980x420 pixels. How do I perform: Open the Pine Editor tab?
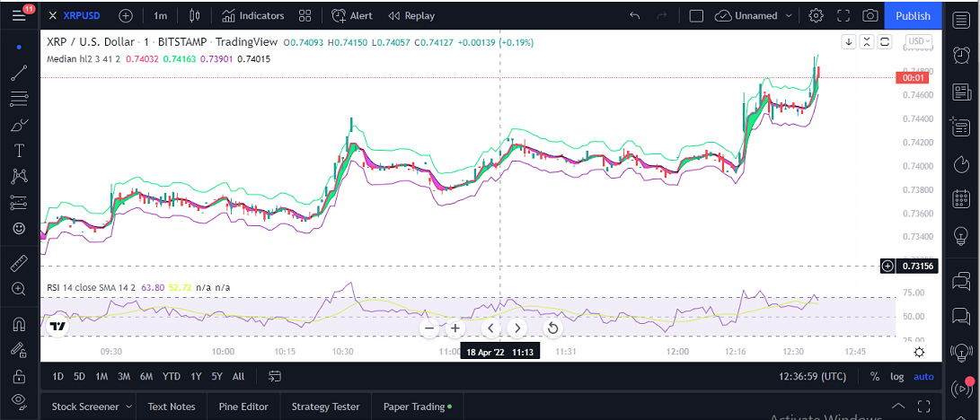tap(243, 407)
